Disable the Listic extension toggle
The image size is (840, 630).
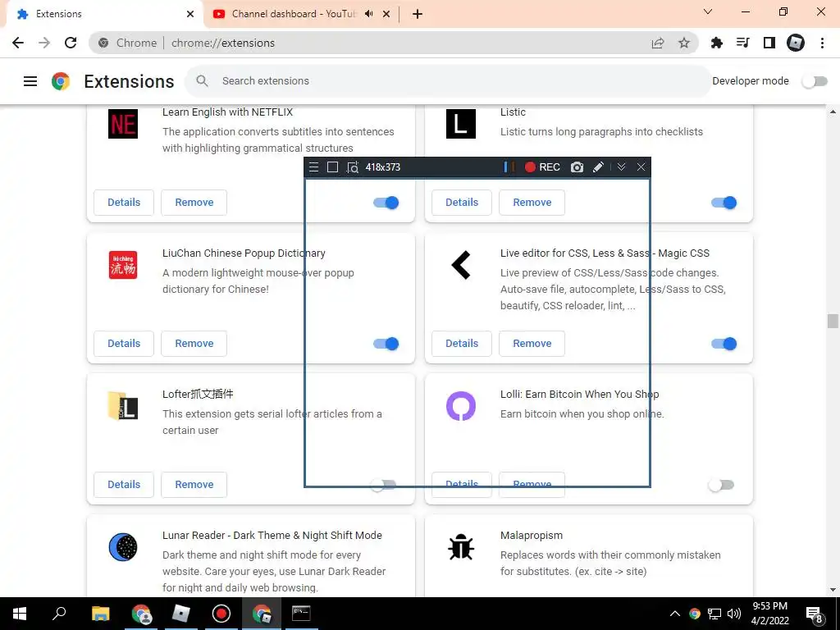click(724, 203)
